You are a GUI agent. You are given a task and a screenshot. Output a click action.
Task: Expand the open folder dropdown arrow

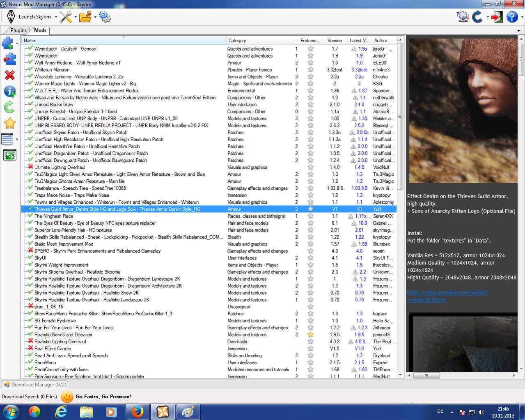pos(95,17)
